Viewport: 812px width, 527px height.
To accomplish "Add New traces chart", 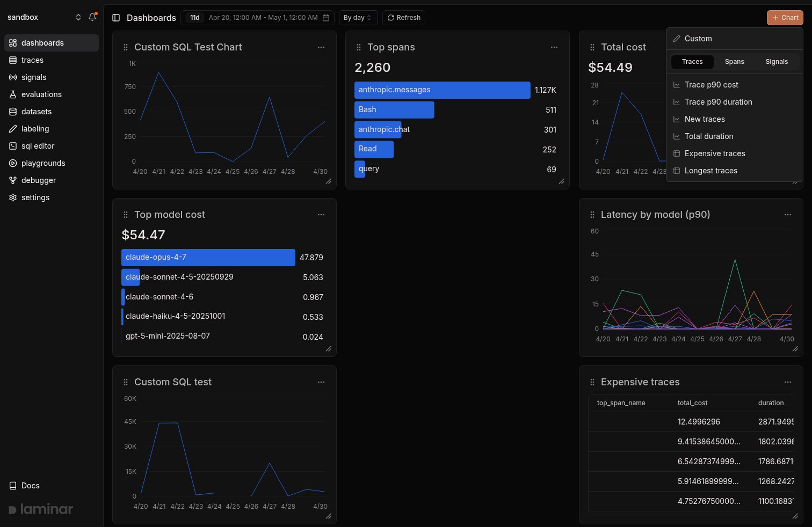I will 734,119.
